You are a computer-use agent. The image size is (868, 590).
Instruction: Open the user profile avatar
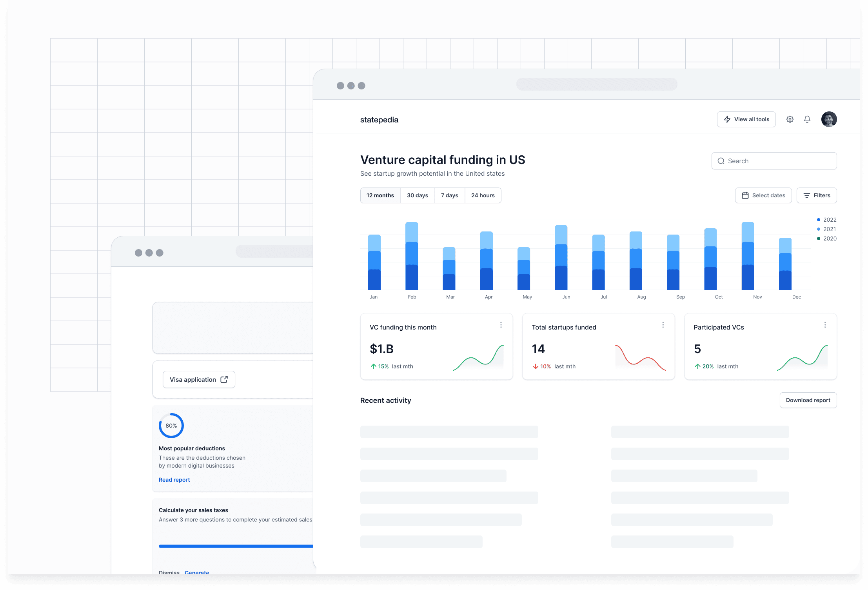coord(829,119)
